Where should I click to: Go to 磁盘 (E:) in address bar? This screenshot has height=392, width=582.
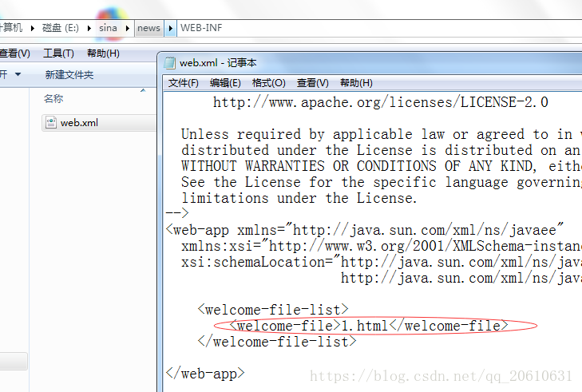pyautogui.click(x=61, y=28)
